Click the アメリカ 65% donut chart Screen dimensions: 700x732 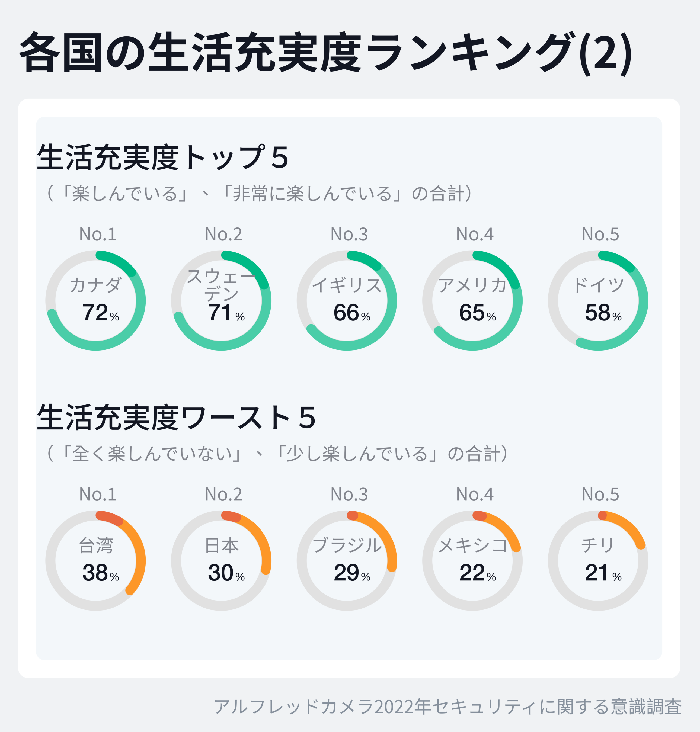point(472,301)
